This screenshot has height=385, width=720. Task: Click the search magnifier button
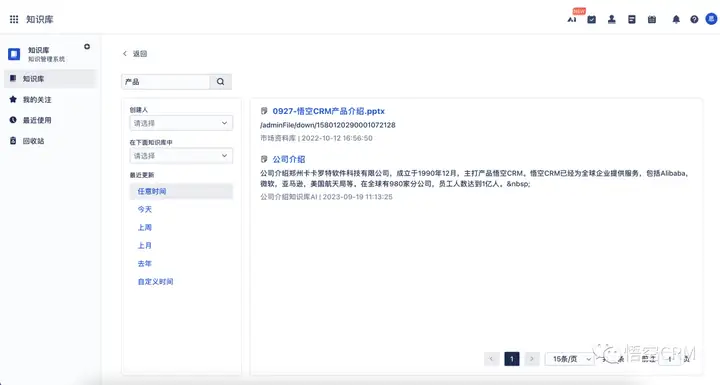(220, 82)
